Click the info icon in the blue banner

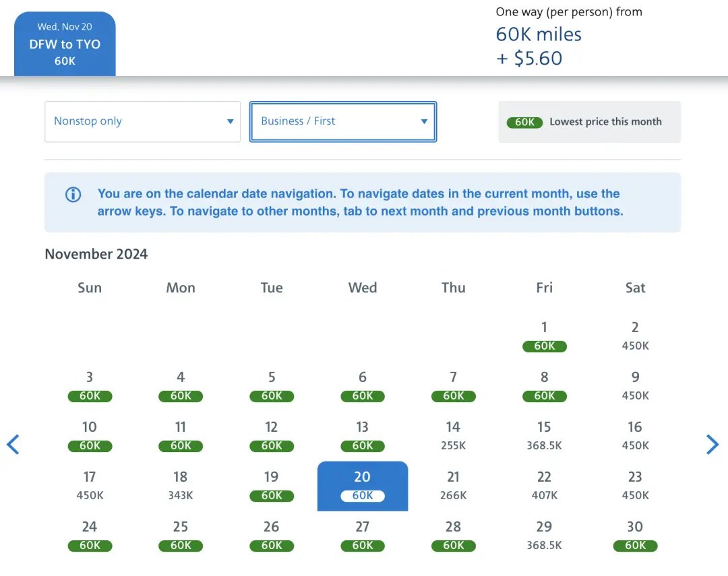pyautogui.click(x=73, y=195)
